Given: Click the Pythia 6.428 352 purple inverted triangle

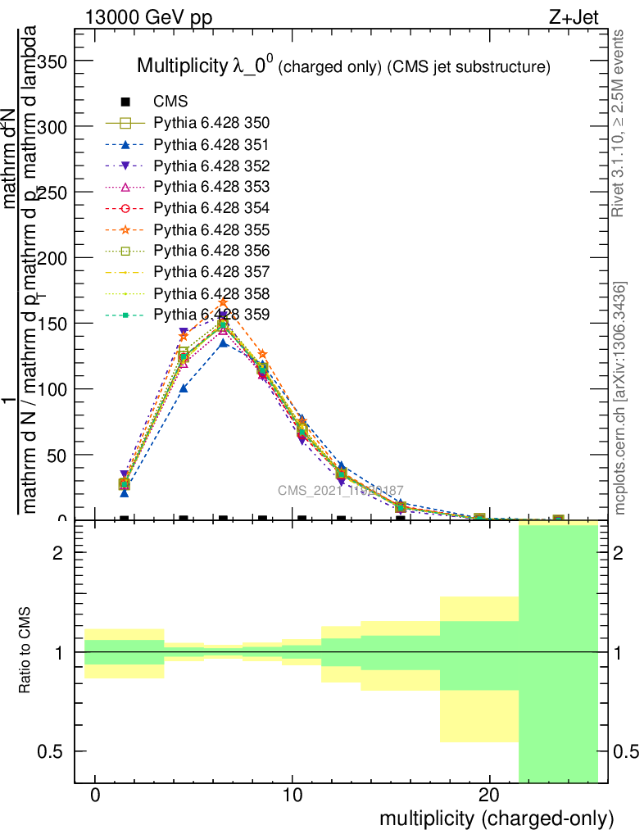Looking at the screenshot, I should pos(125,166).
